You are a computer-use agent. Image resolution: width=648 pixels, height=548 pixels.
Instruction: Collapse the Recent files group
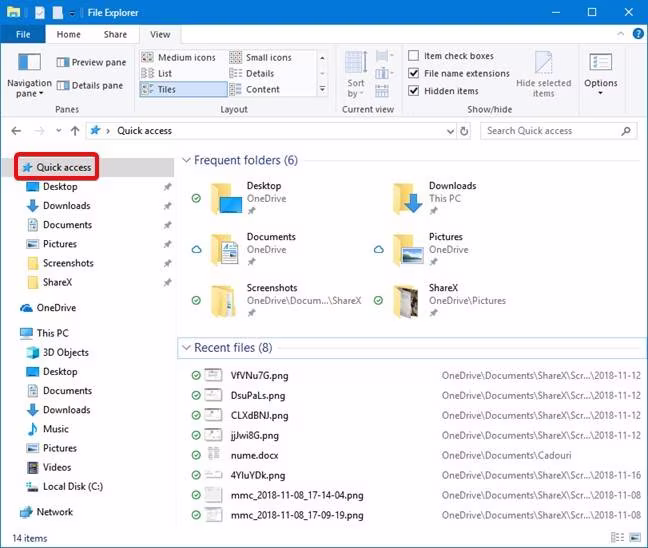click(186, 348)
